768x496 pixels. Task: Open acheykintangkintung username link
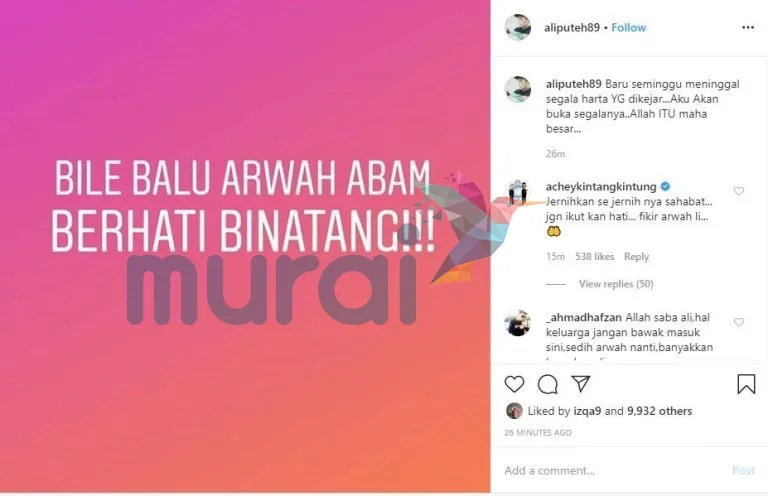coord(601,187)
